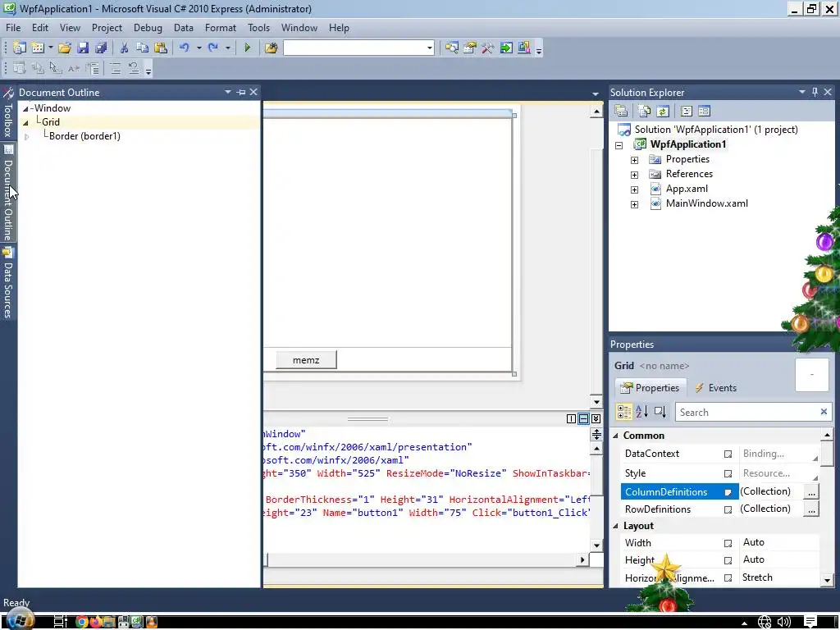Screen dimensions: 840x630
Task: Open the Undo history dropdown arrow
Action: (199, 48)
